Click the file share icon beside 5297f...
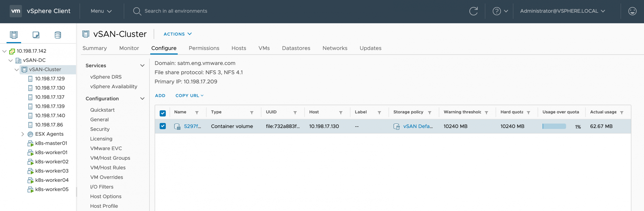Screen dimensions: 644x211 point(177,126)
